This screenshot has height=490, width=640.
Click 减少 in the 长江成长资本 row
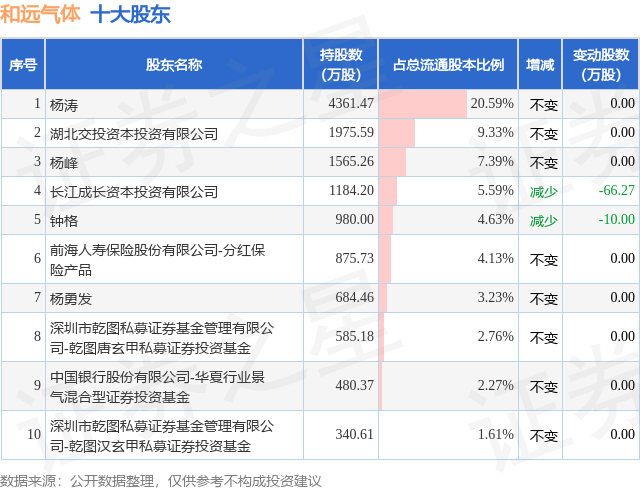[544, 192]
